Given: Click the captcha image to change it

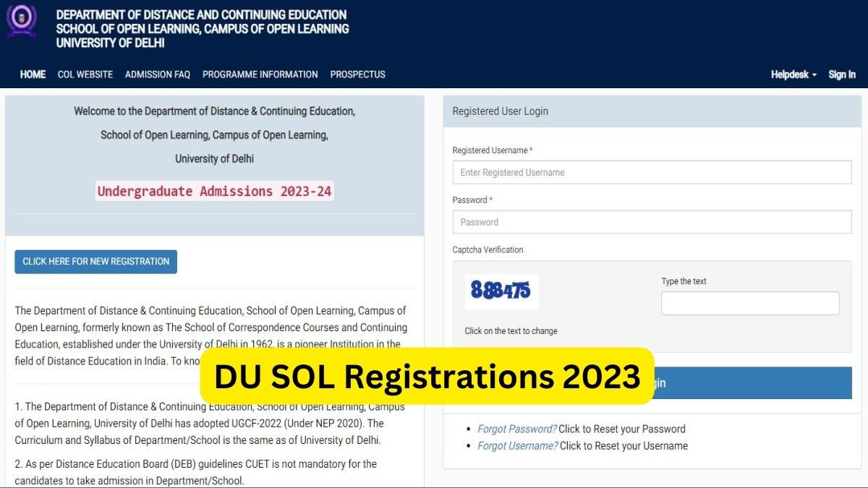Looking at the screenshot, I should 501,291.
